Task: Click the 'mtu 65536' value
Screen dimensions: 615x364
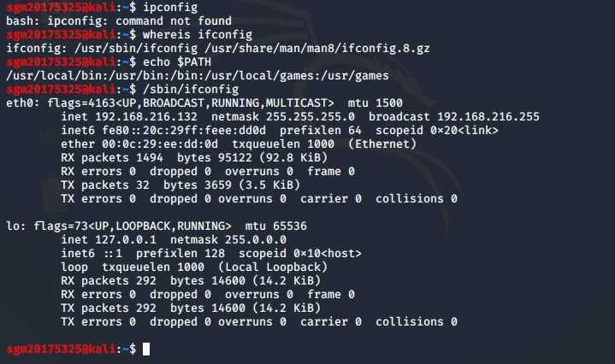Action: pyautogui.click(x=276, y=226)
